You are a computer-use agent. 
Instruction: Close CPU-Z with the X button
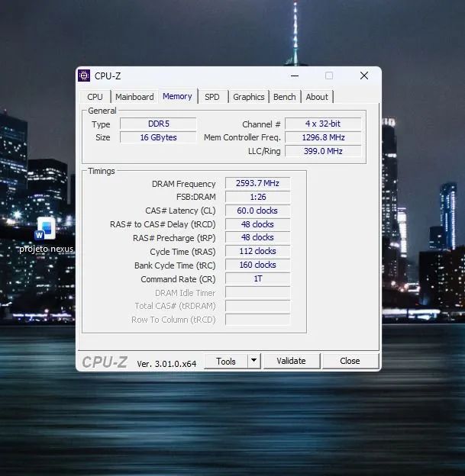click(x=364, y=76)
